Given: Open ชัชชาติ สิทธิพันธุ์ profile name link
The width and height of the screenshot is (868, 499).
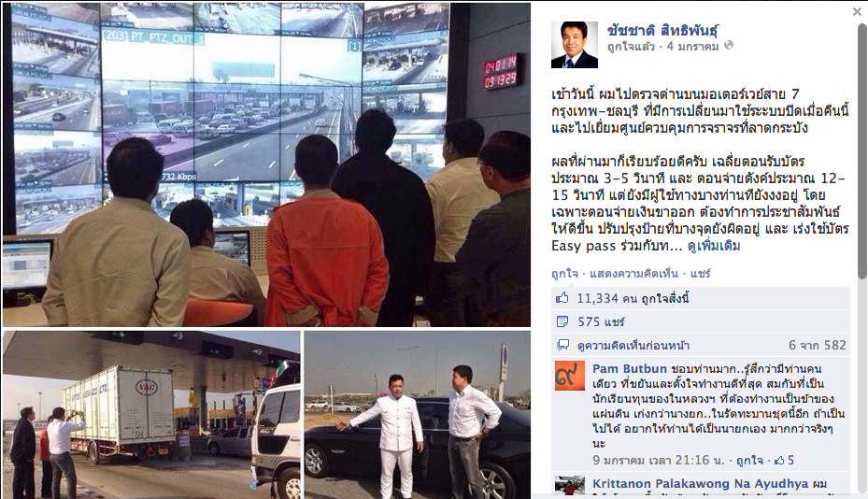Looking at the screenshot, I should click(x=662, y=30).
